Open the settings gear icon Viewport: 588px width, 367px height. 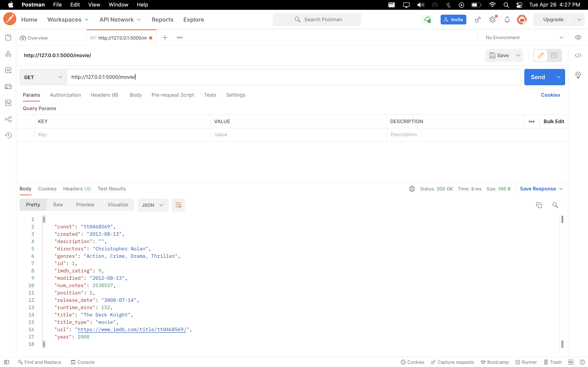[492, 20]
